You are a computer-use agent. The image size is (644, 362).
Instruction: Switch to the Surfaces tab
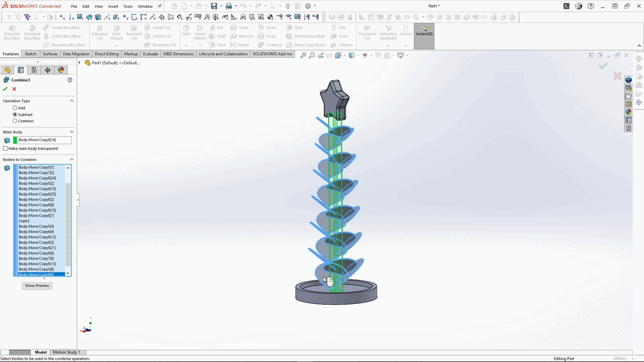click(50, 54)
